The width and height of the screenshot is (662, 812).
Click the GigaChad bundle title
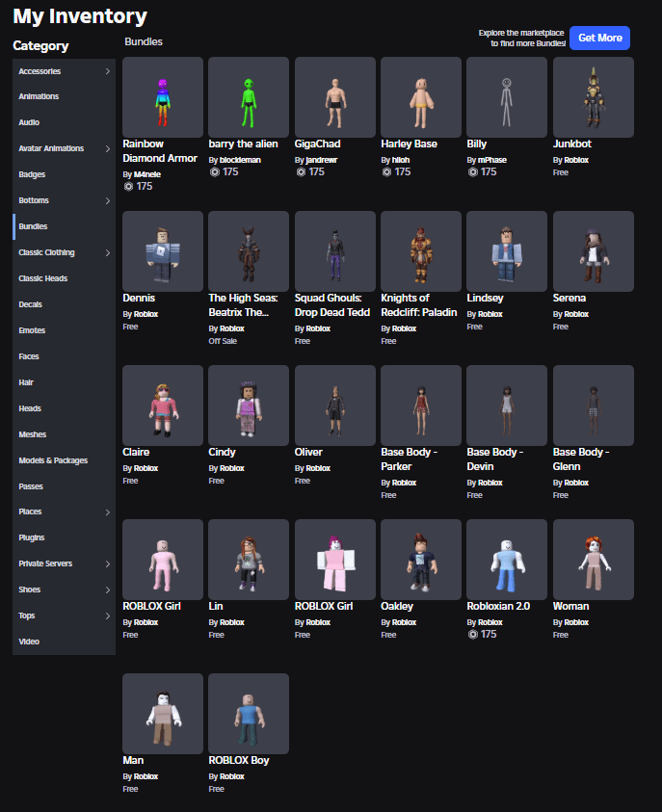(318, 144)
